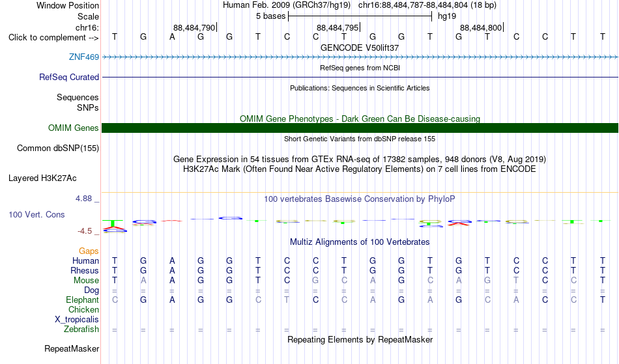This screenshot has width=619, height=364.
Task: Click the Rhesus species label
Action: (85, 270)
